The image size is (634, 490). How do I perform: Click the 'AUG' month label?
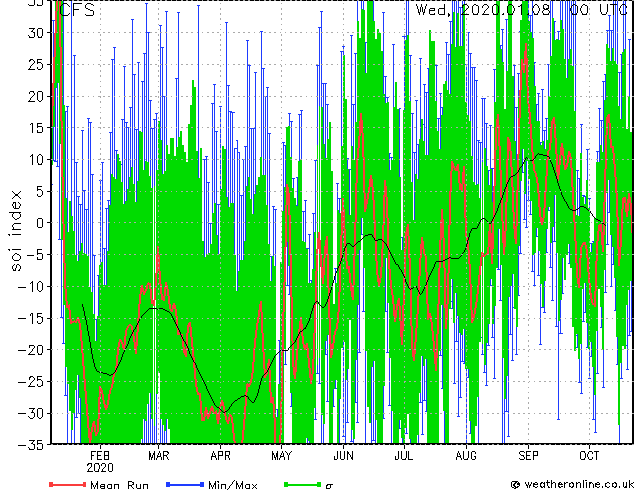(x=466, y=456)
